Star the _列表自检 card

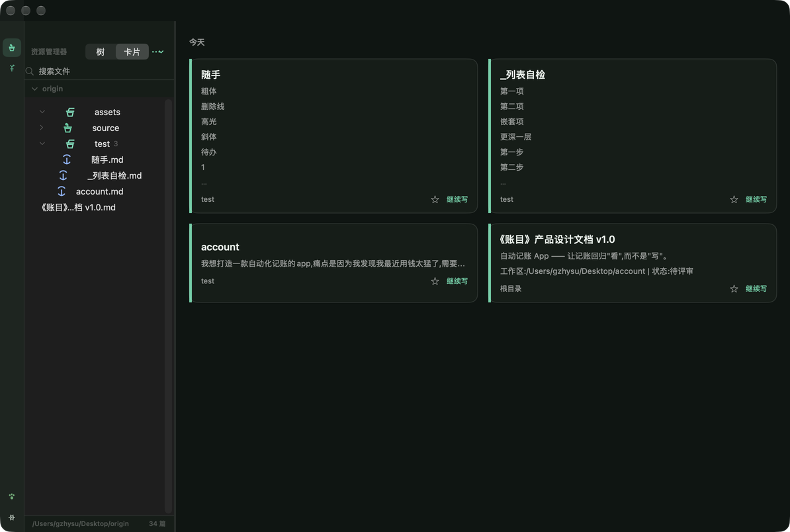[x=734, y=200]
